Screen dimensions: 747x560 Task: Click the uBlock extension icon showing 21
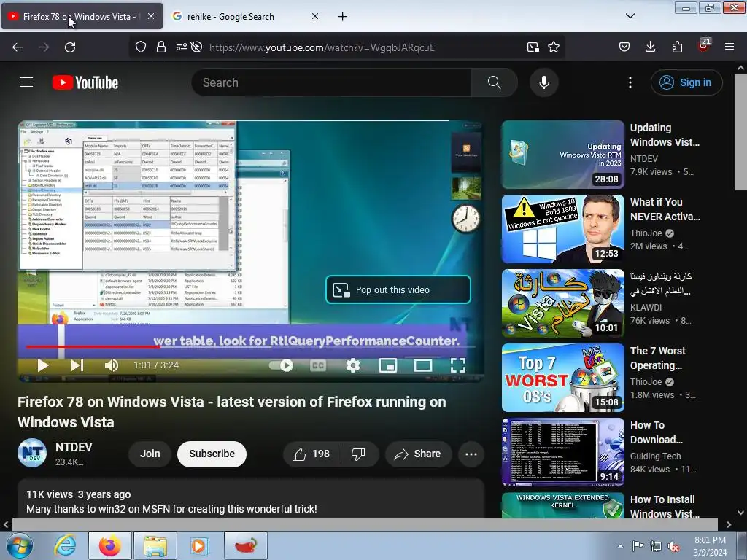(x=704, y=46)
